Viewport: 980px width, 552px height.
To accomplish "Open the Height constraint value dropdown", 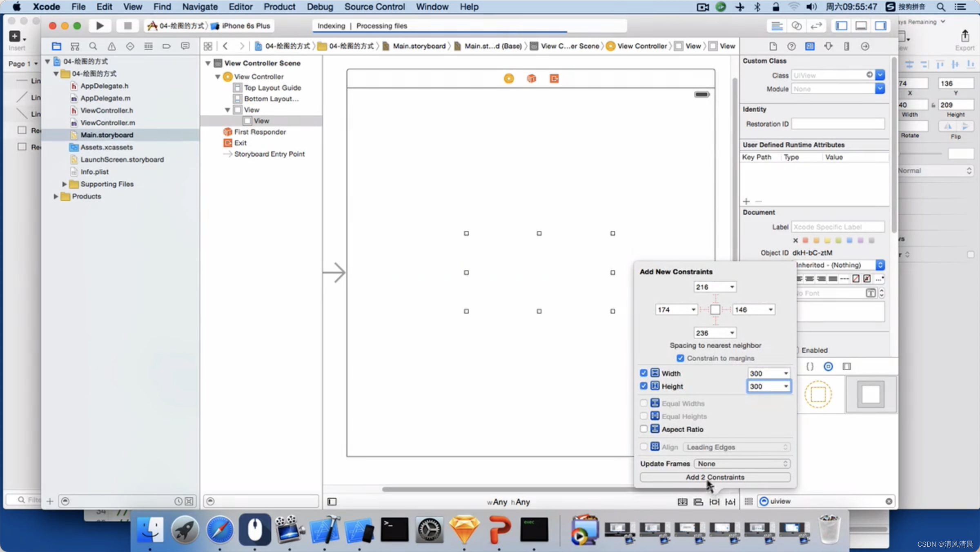I will click(785, 386).
